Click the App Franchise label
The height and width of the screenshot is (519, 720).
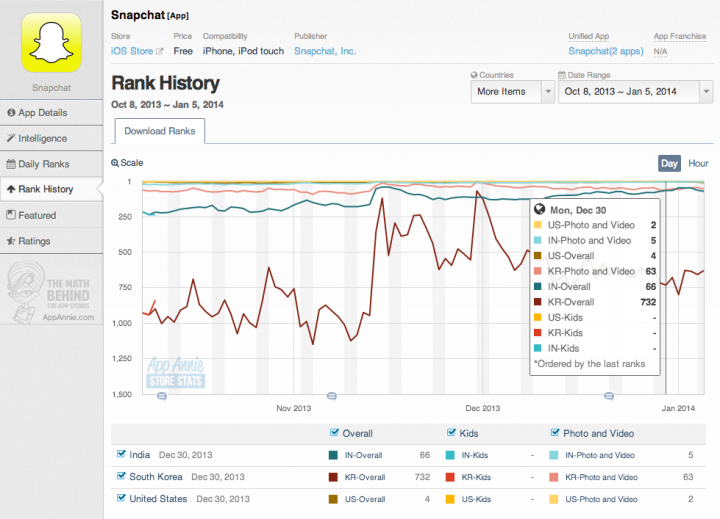pos(680,36)
